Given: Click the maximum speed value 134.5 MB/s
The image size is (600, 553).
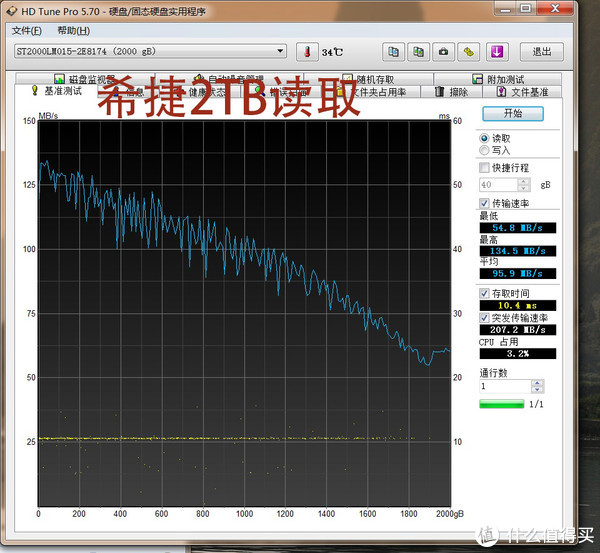Looking at the screenshot, I should [517, 251].
